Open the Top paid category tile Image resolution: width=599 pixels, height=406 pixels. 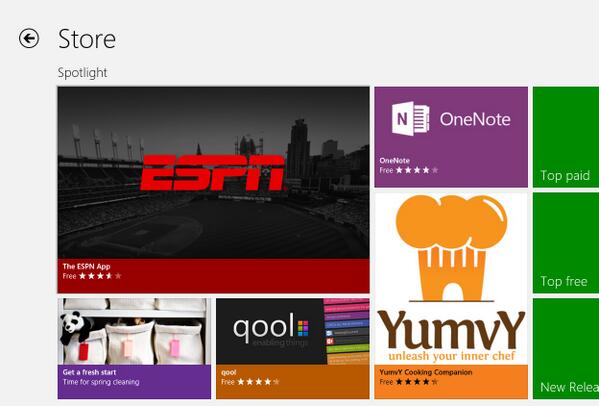point(566,137)
